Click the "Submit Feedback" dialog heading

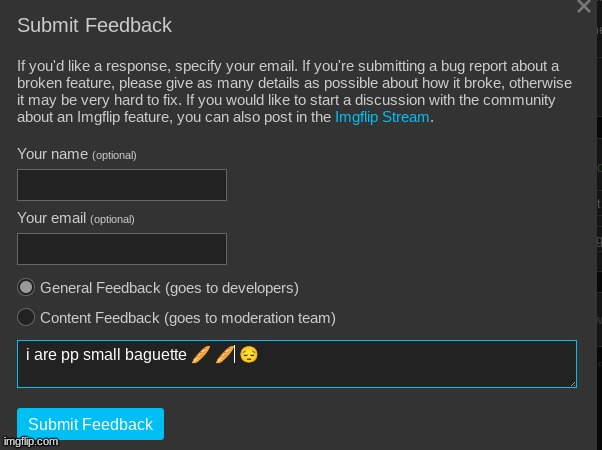pos(95,26)
